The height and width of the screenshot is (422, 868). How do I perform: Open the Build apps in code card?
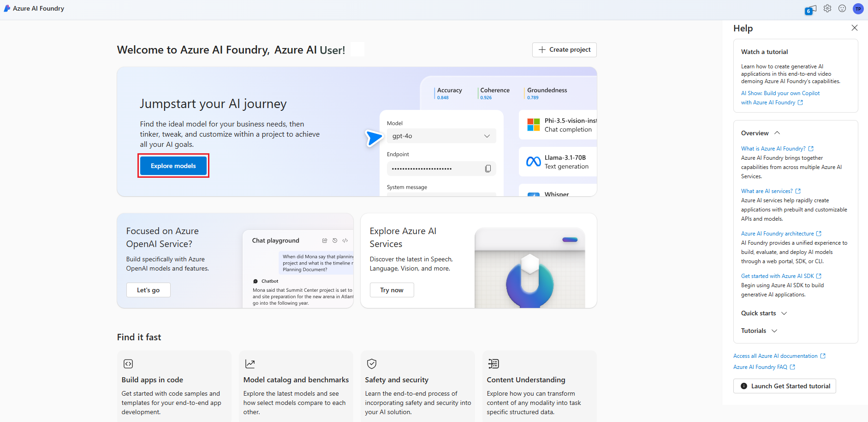[174, 386]
